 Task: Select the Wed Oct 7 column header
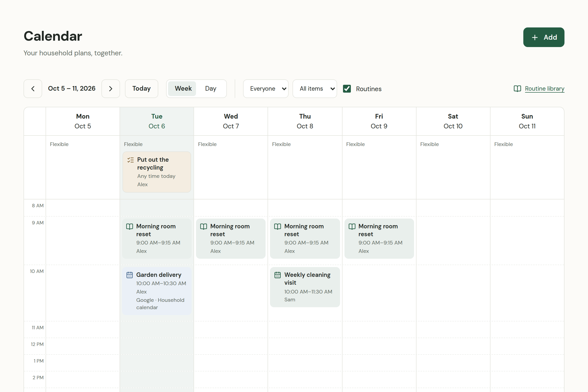(x=231, y=121)
